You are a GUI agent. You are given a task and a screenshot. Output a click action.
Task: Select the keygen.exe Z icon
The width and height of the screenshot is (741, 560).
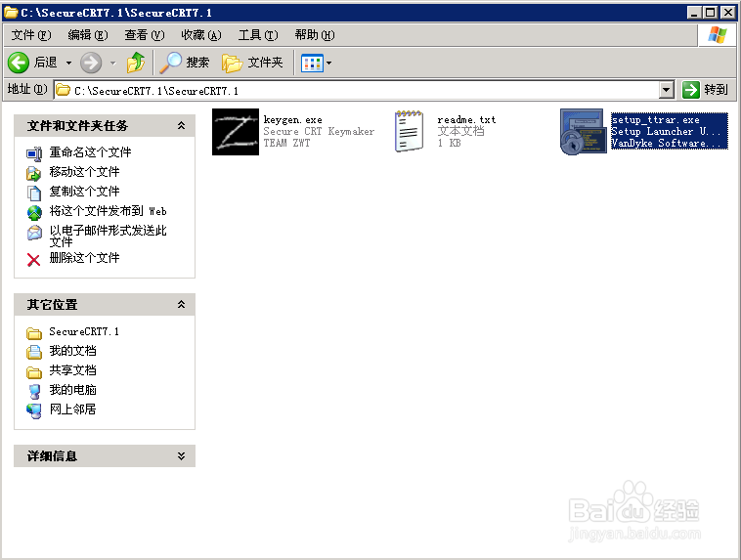point(236,132)
